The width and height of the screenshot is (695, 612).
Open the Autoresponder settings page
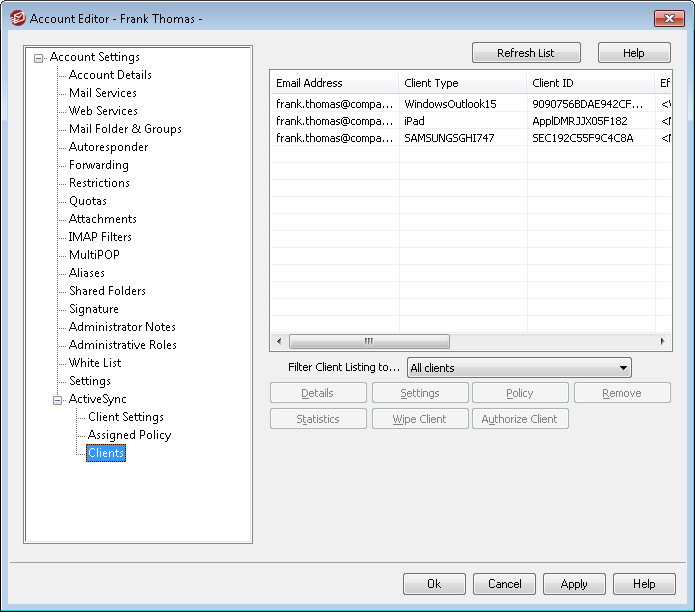tap(108, 147)
